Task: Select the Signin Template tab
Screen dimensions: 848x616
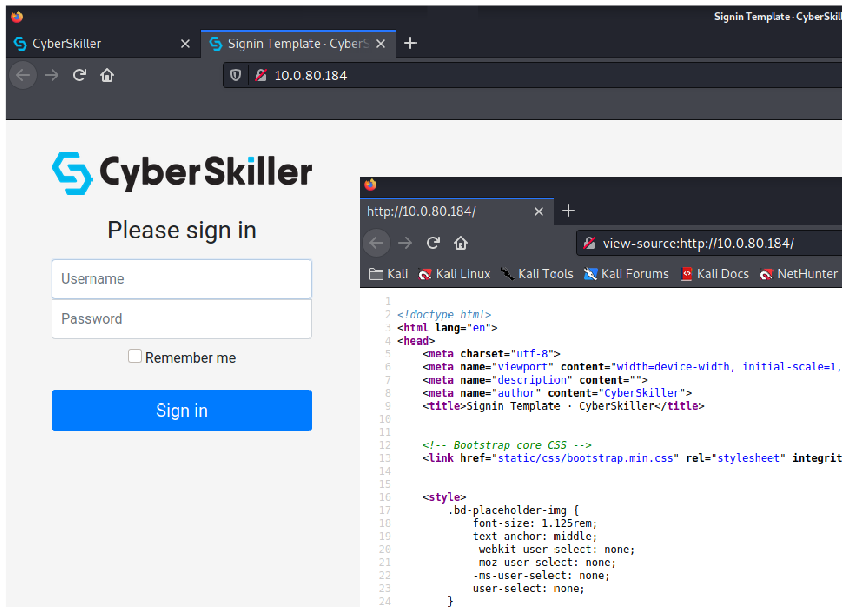Action: tap(292, 44)
